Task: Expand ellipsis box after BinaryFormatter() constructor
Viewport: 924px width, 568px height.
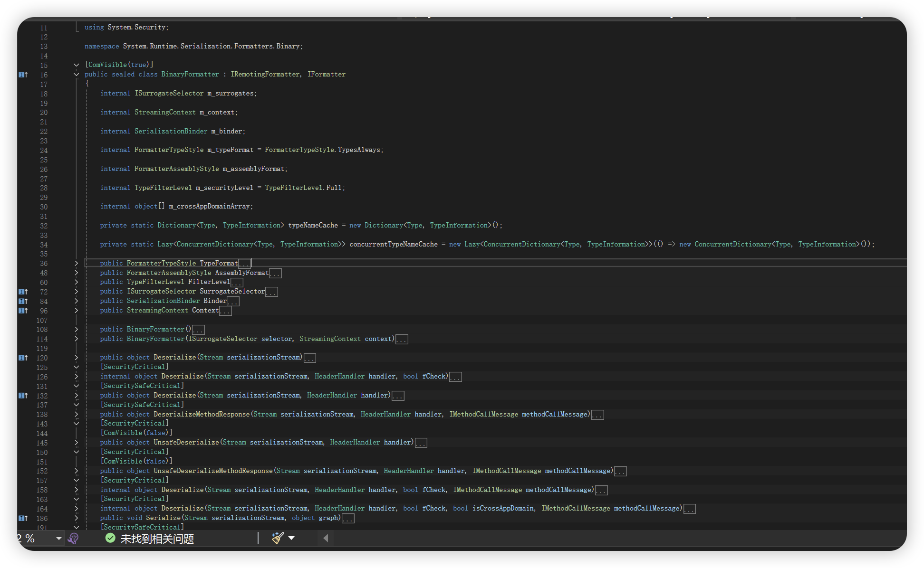Action: tap(198, 330)
